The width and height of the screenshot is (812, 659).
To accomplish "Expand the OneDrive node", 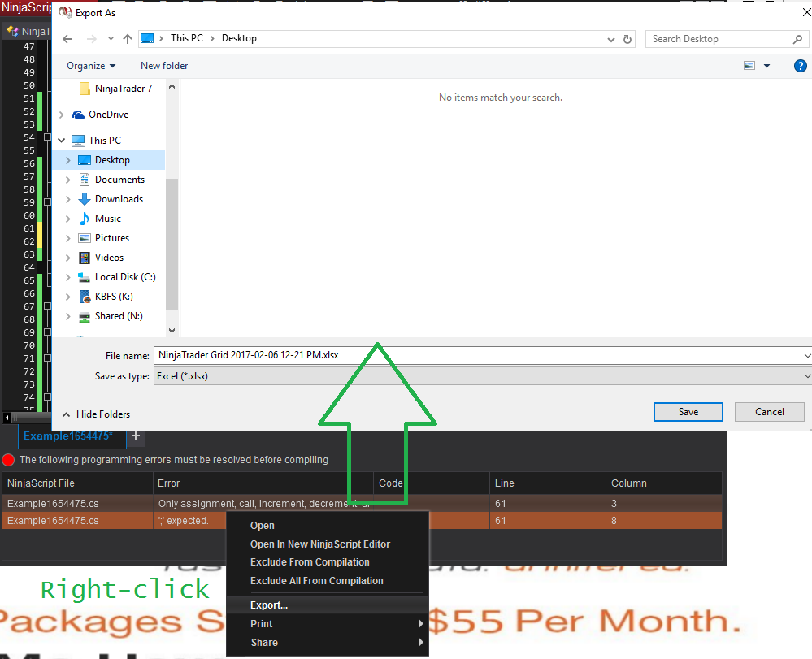I will [x=62, y=115].
